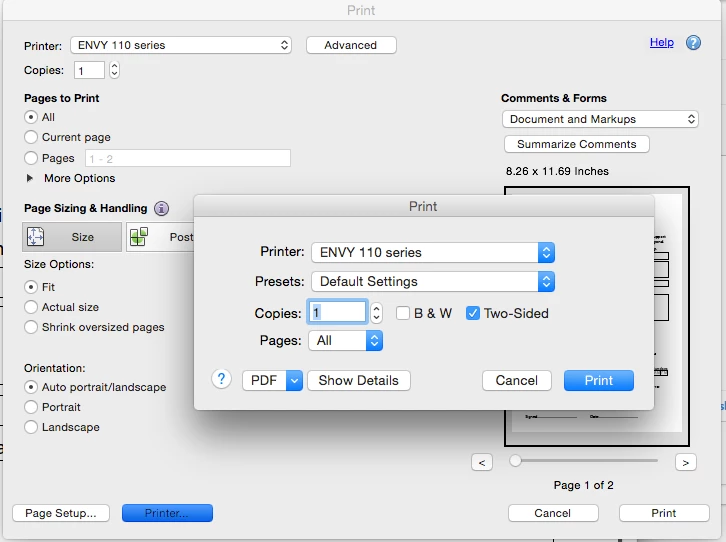726x542 pixels.
Task: Click Show Details button
Action: 358,380
